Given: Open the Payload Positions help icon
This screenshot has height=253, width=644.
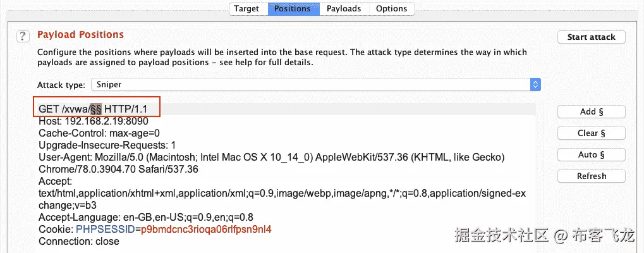Looking at the screenshot, I should (x=23, y=35).
